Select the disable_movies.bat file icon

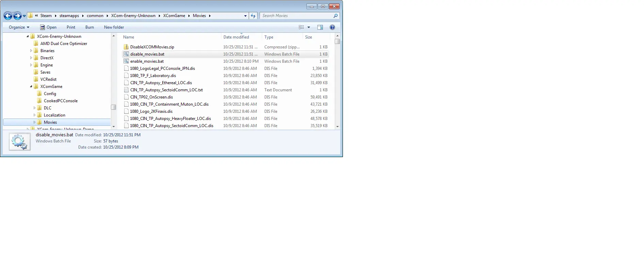point(126,54)
